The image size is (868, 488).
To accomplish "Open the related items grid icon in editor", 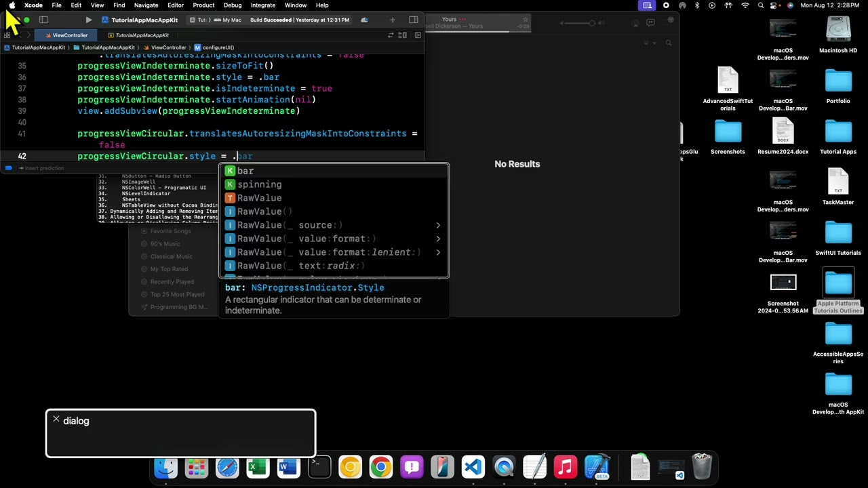I will (7, 35).
